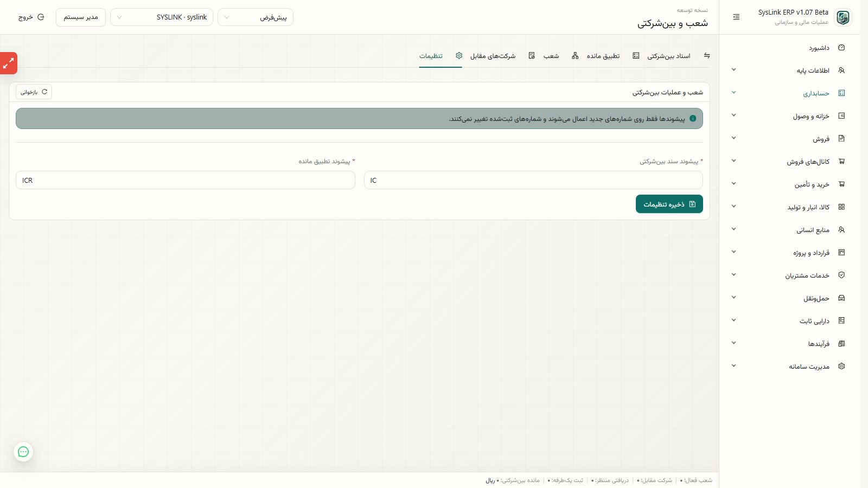Expand the منابع انسانی chevron
Image resolution: width=868 pixels, height=488 pixels.
click(733, 229)
